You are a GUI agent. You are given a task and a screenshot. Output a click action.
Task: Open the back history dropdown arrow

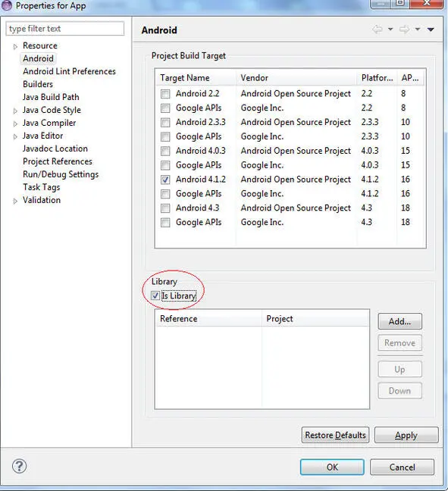(x=390, y=29)
